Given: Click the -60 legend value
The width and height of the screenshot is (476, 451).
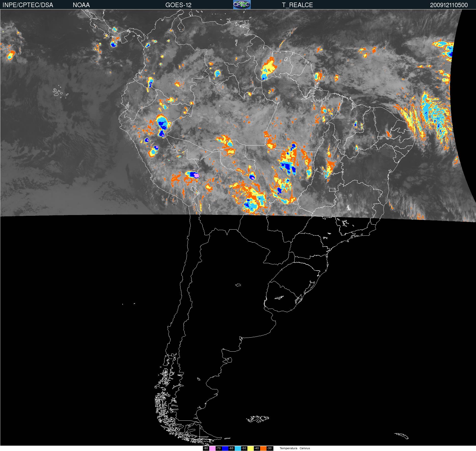Looking at the screenshot, I should (x=231, y=448).
